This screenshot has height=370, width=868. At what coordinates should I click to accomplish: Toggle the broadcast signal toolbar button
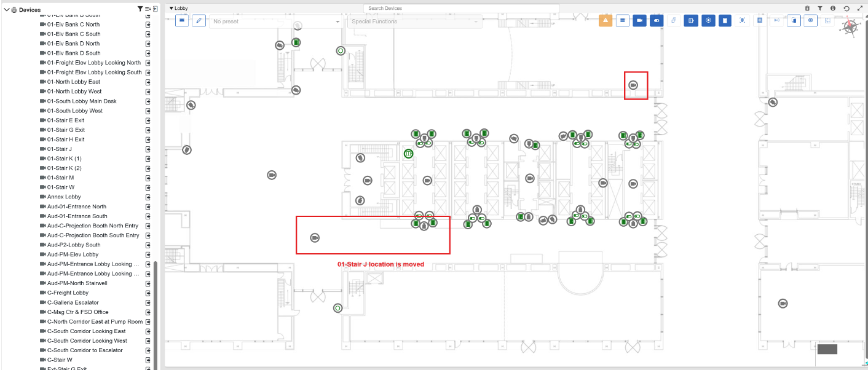point(777,20)
